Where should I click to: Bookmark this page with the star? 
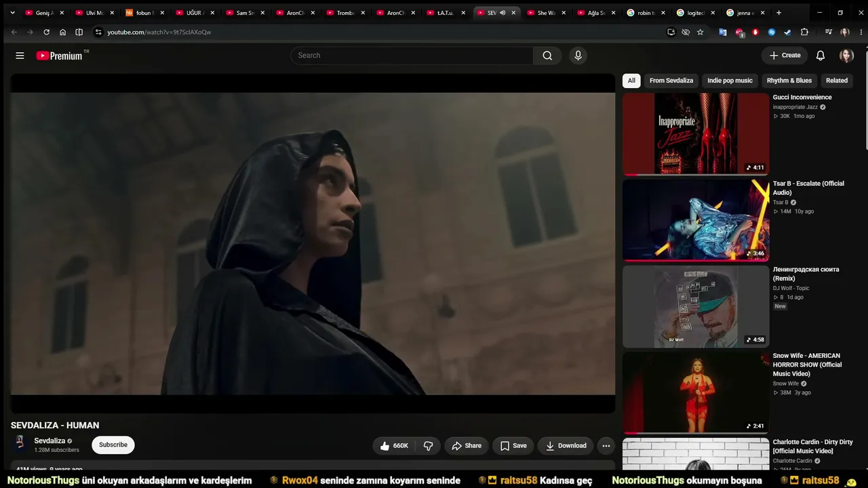click(x=701, y=32)
